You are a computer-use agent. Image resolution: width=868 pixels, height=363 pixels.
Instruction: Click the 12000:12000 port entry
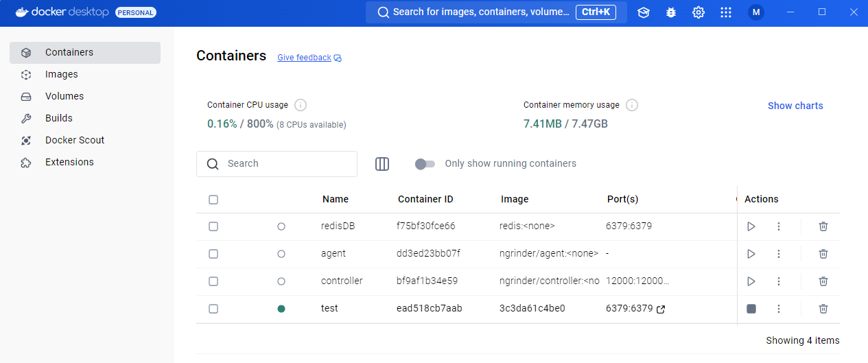coord(637,281)
